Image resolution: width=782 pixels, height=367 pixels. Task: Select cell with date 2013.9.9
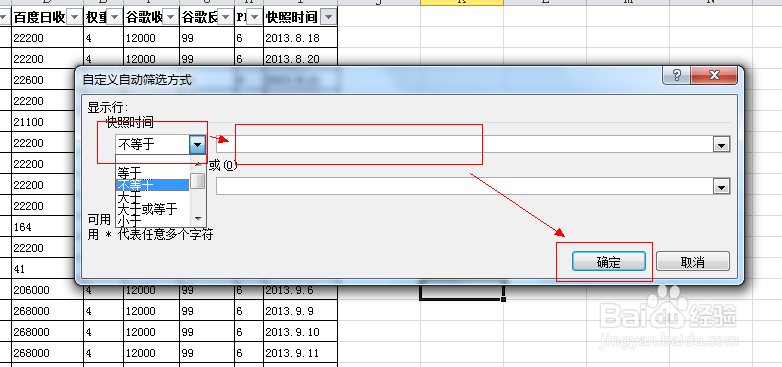point(300,311)
